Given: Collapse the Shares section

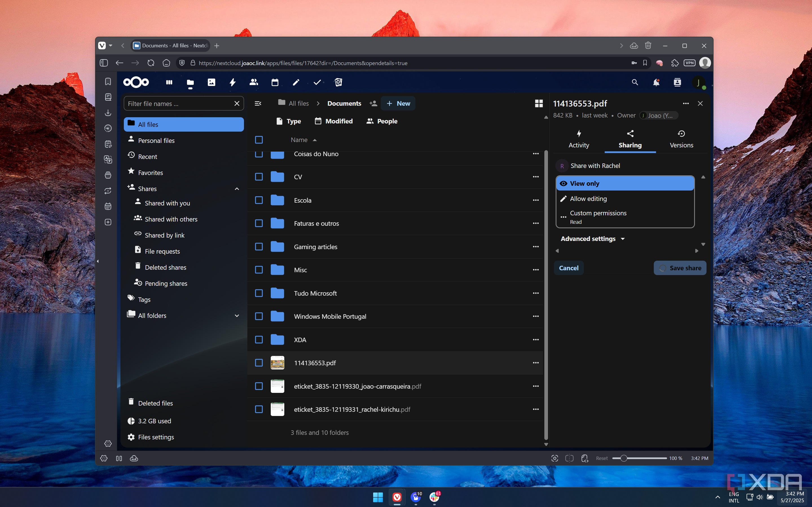Looking at the screenshot, I should [x=237, y=189].
